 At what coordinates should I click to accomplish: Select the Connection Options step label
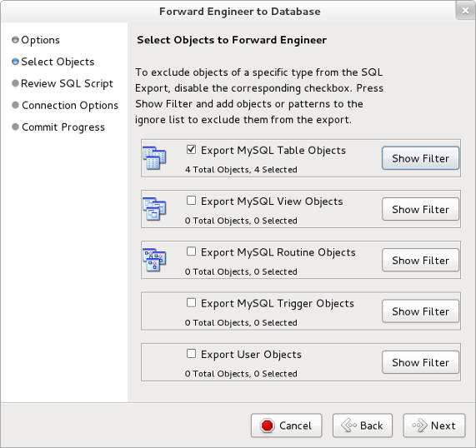pyautogui.click(x=70, y=105)
